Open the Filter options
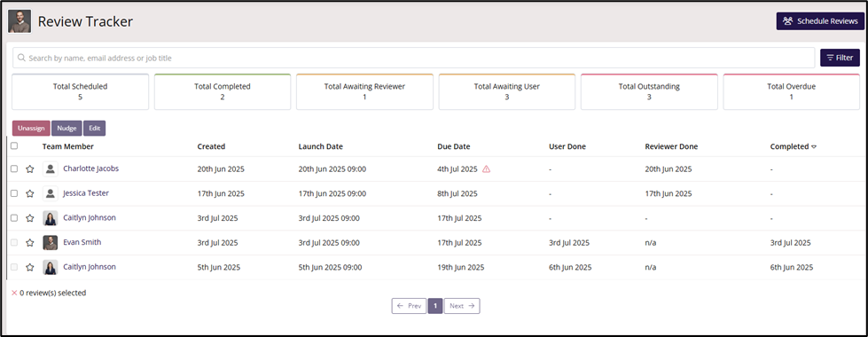The width and height of the screenshot is (868, 337). (x=840, y=58)
